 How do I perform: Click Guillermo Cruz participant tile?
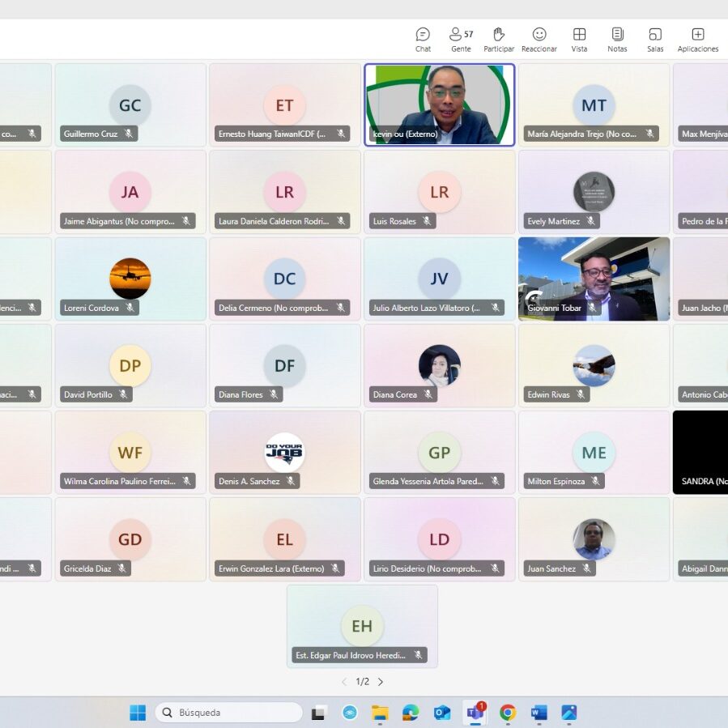click(x=130, y=105)
